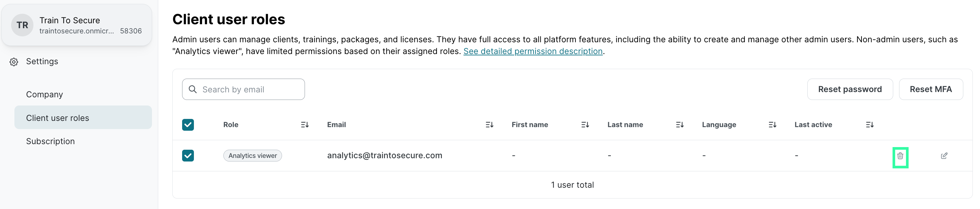The height and width of the screenshot is (209, 980).
Task: Sort by Language column icon
Action: point(772,125)
